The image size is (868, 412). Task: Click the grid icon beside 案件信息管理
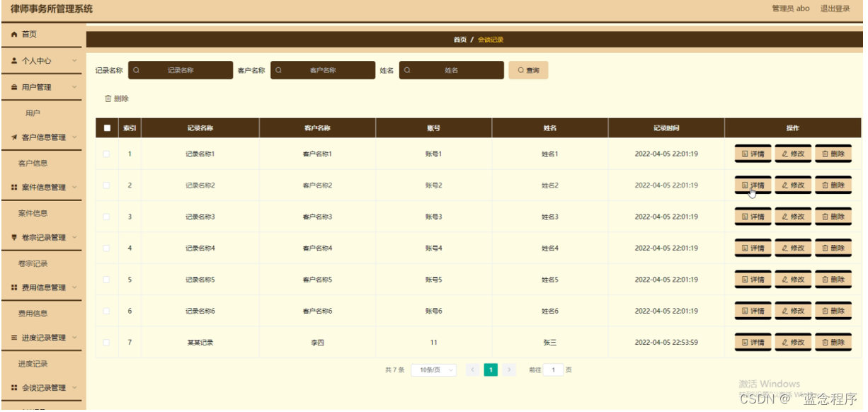pyautogui.click(x=14, y=188)
